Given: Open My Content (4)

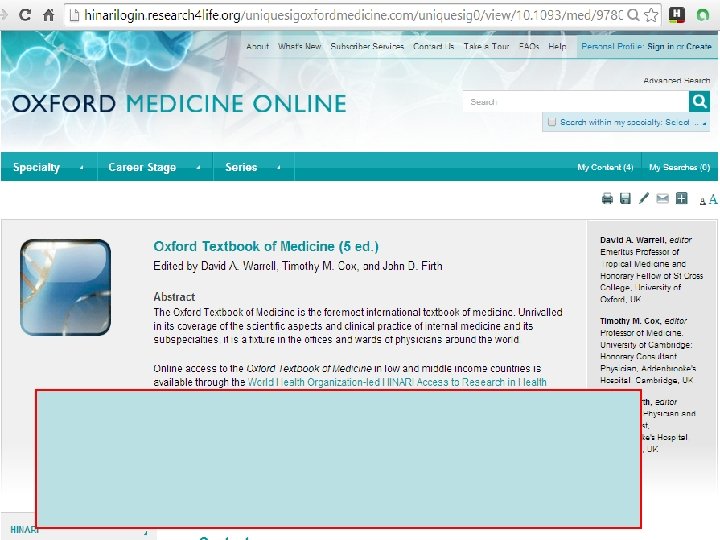Looking at the screenshot, I should pyautogui.click(x=605, y=167).
